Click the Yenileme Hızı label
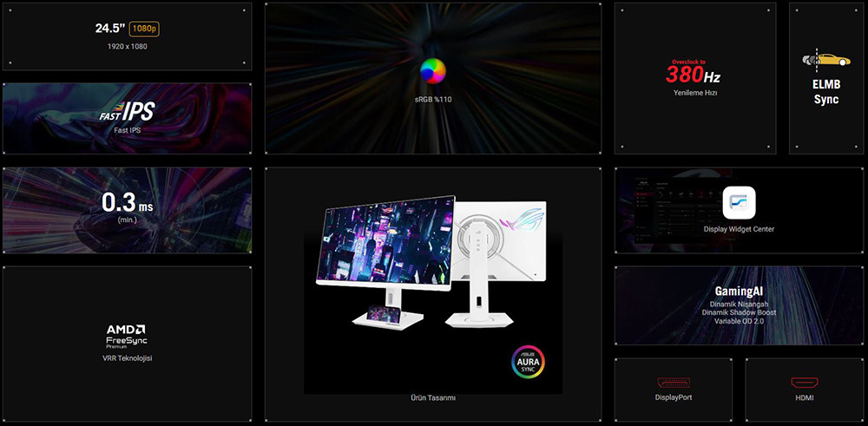Screen dimensions: 868x426 pos(694,92)
